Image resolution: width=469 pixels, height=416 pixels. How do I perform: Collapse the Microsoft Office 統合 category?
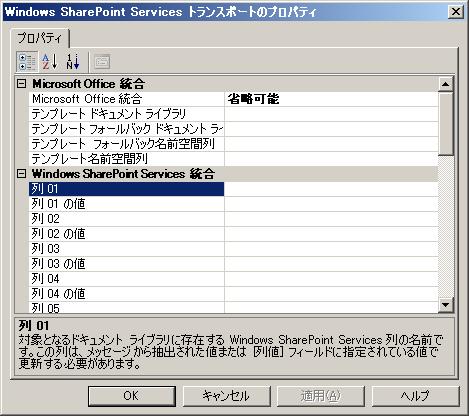point(21,83)
